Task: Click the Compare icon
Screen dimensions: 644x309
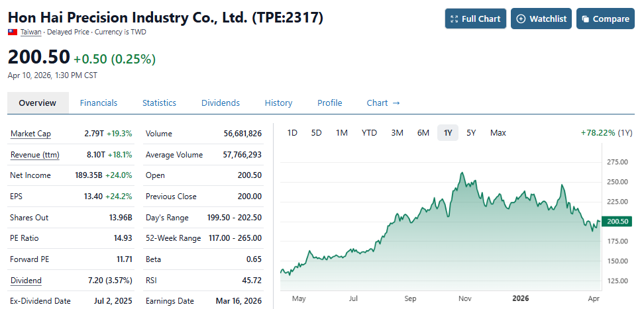Action: click(585, 19)
